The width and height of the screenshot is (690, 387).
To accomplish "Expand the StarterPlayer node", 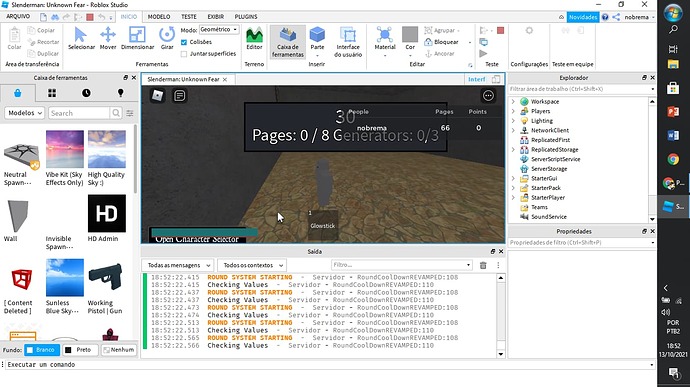I will (513, 197).
